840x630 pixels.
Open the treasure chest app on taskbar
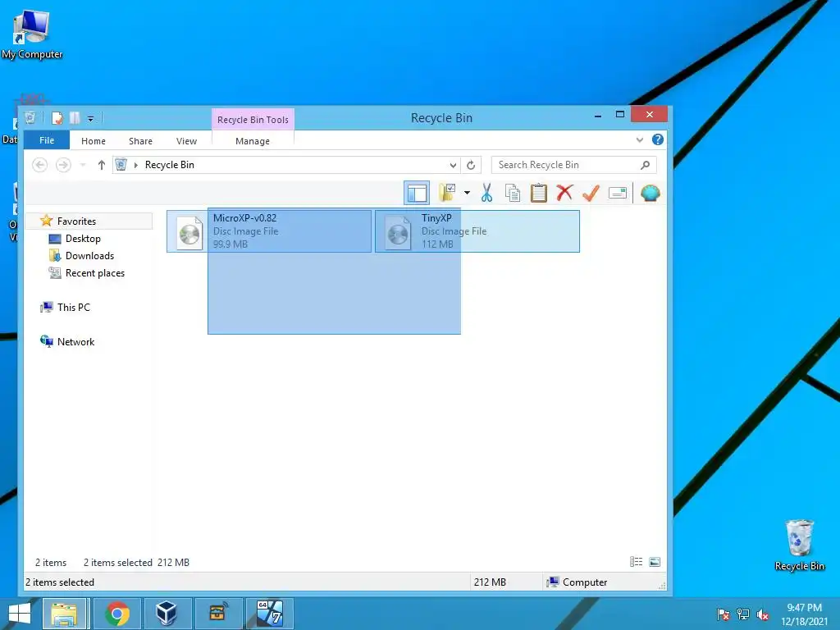point(217,614)
